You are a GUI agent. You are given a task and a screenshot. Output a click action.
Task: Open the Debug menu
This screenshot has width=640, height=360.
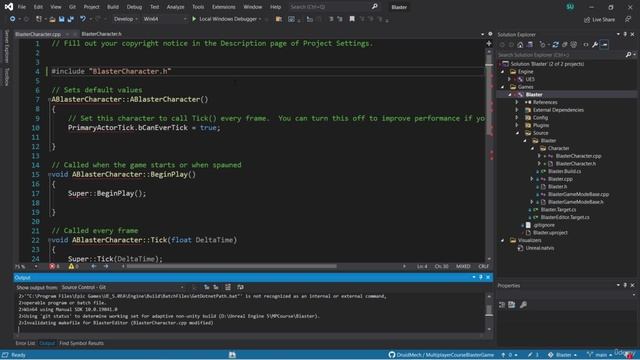[134, 7]
